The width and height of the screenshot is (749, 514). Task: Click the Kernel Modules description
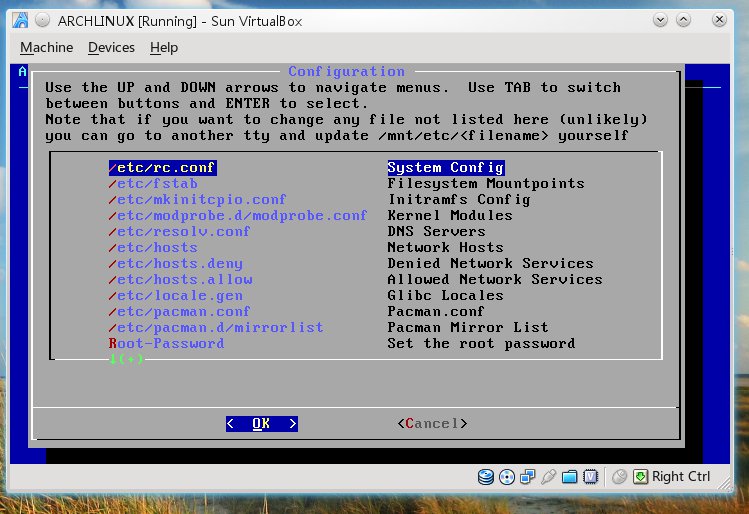coord(449,215)
